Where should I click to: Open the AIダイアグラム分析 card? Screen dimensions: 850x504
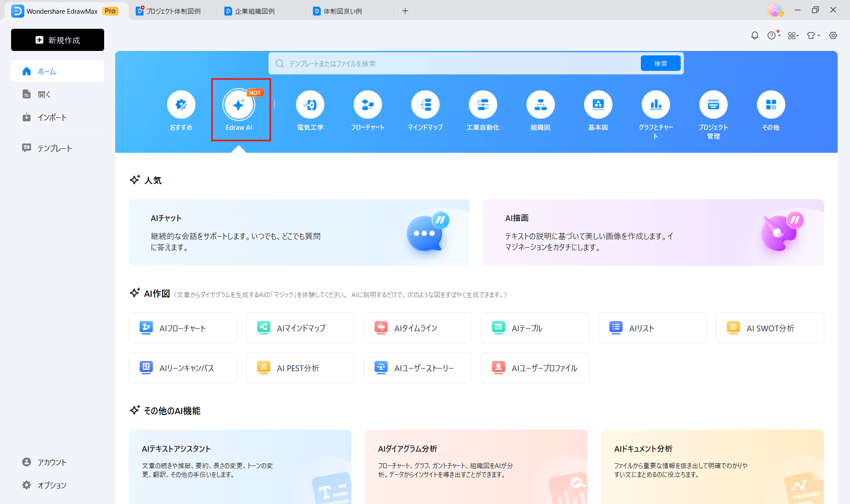coord(476,467)
